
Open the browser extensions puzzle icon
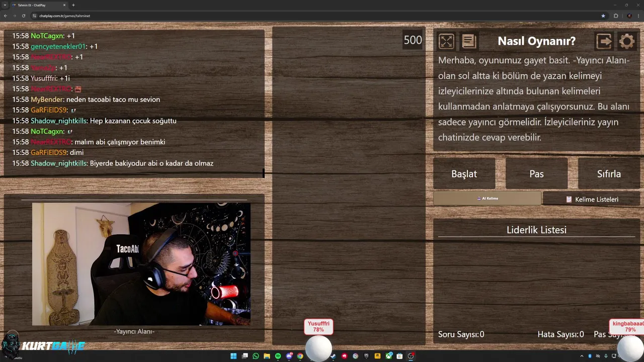click(x=616, y=16)
